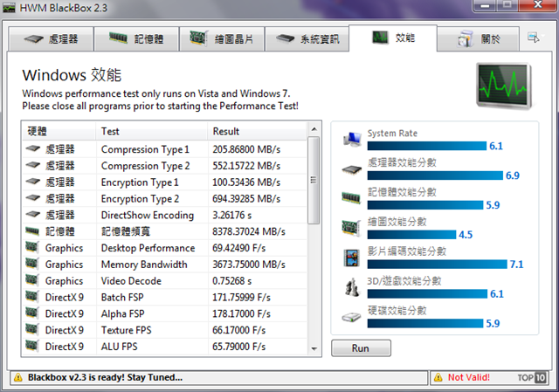The height and width of the screenshot is (392, 559).
Task: Click the video encoding film icon
Action: point(351,258)
